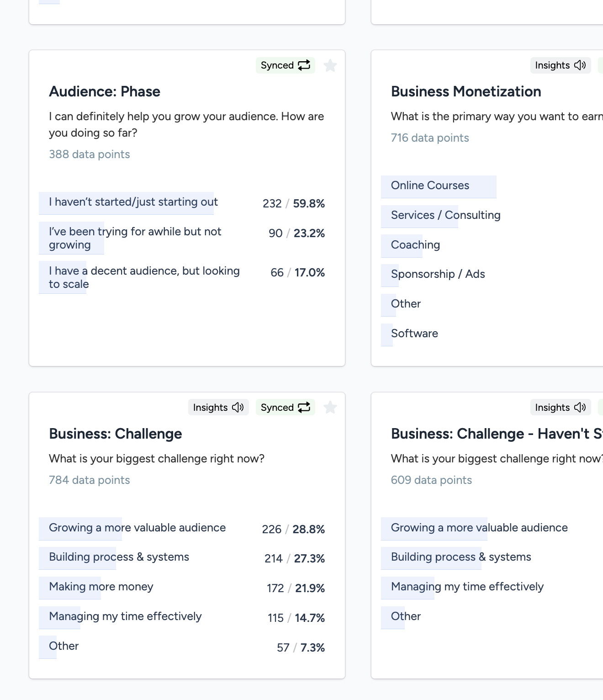
Task: Star the Audience: Phase card
Action: click(x=330, y=66)
